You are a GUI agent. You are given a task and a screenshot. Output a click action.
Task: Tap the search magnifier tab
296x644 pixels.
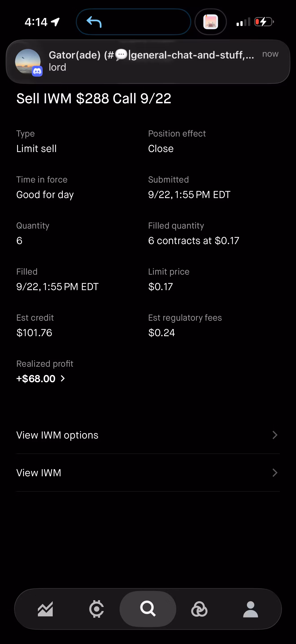(x=148, y=609)
